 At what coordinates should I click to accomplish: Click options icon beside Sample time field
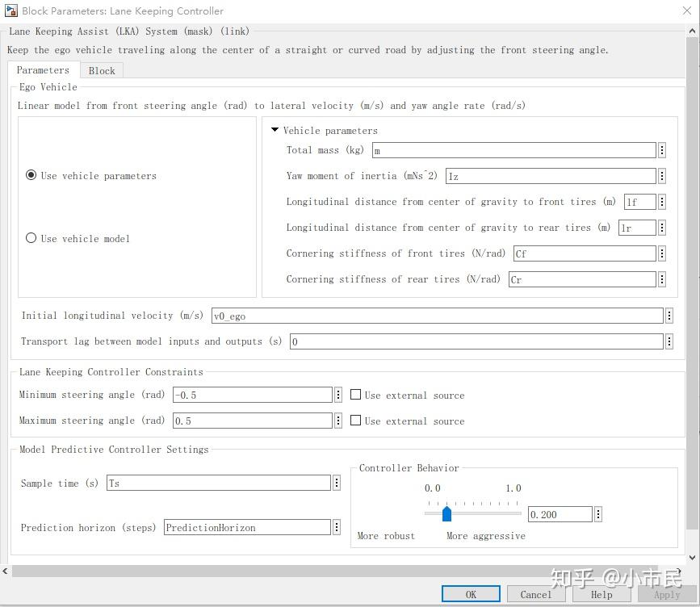point(336,482)
